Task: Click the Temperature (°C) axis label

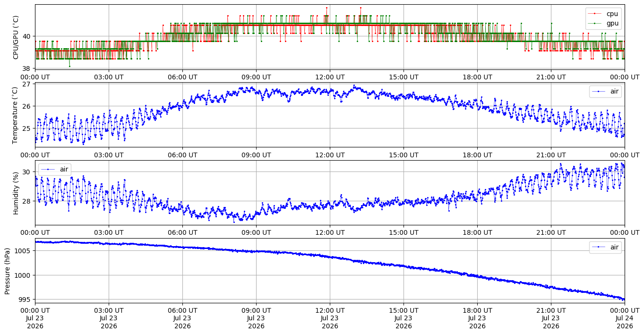Action: [x=15, y=115]
